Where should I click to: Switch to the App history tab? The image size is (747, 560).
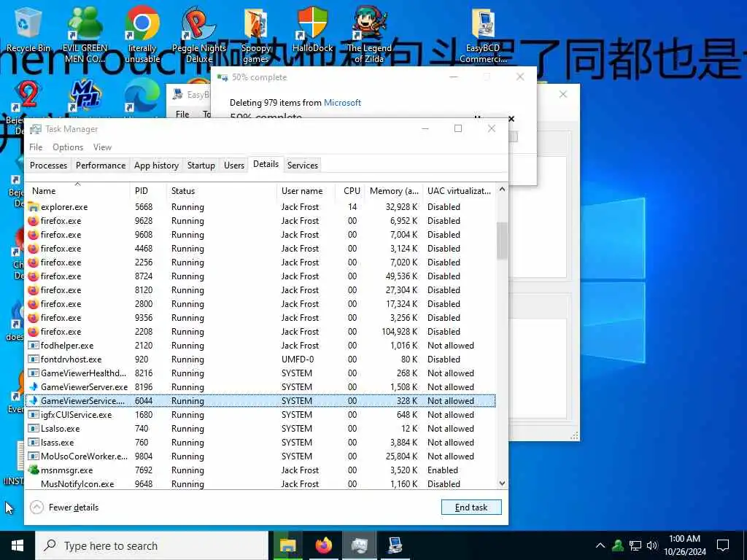156,166
